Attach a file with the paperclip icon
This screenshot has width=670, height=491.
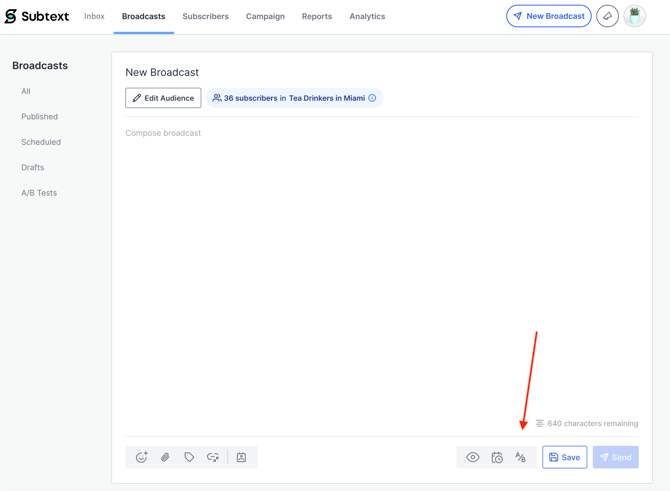[x=165, y=457]
